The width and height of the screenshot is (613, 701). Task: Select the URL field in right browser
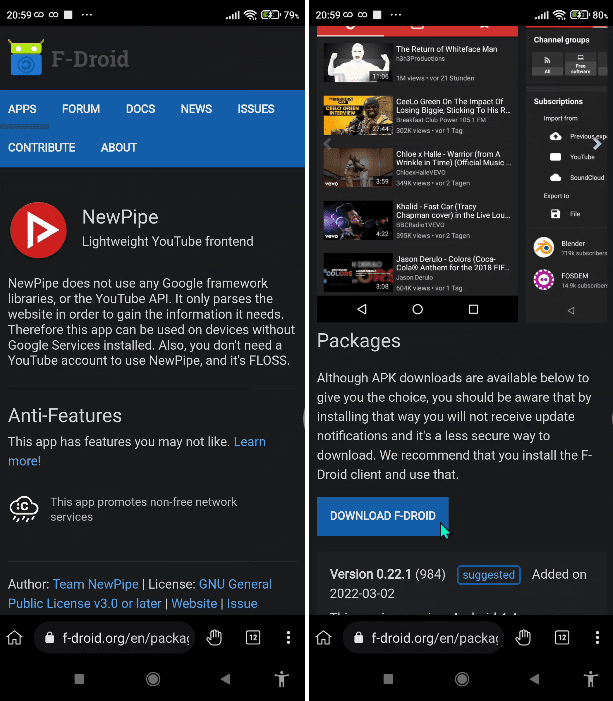point(423,638)
